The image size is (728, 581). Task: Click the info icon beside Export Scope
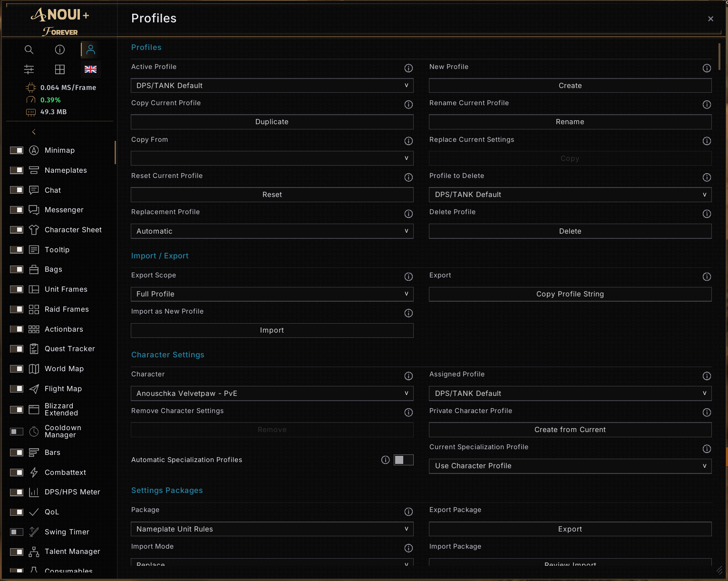[408, 276]
